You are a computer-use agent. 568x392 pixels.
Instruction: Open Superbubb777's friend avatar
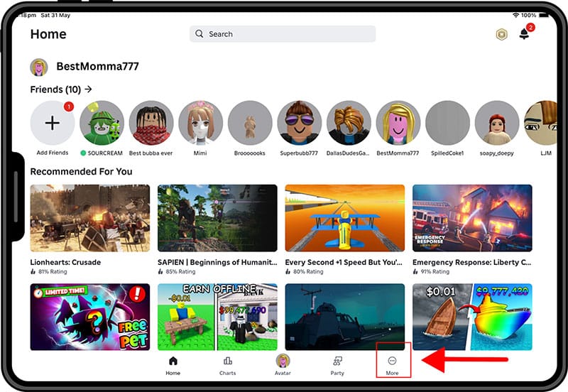point(300,123)
